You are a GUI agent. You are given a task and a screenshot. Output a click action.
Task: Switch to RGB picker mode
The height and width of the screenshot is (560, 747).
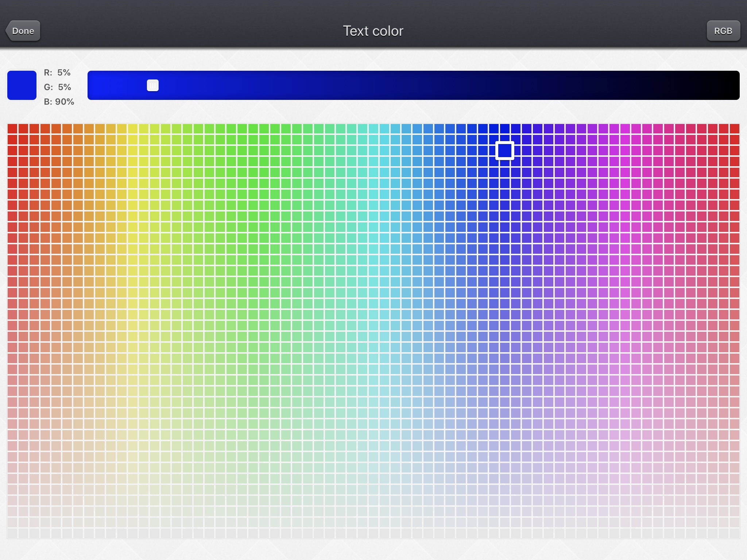(723, 31)
